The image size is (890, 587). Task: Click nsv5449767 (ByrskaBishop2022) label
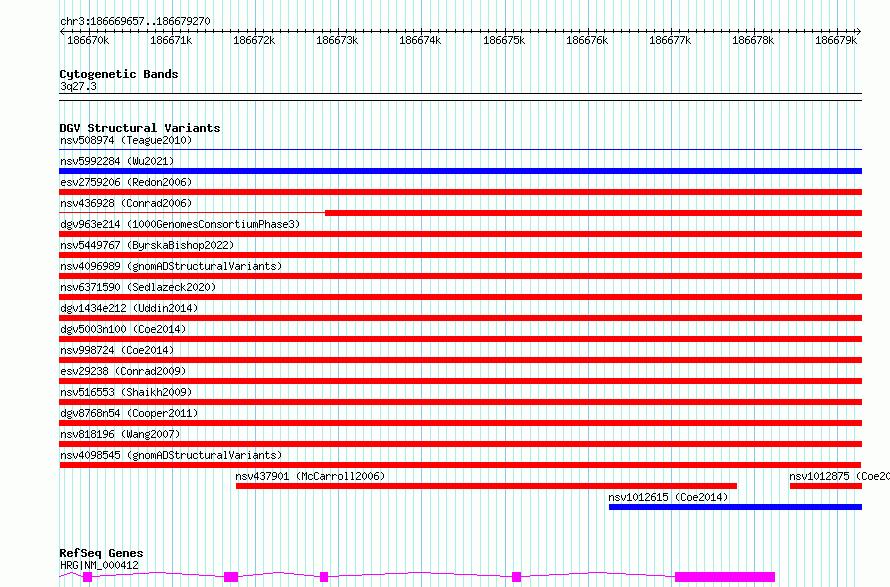point(147,245)
